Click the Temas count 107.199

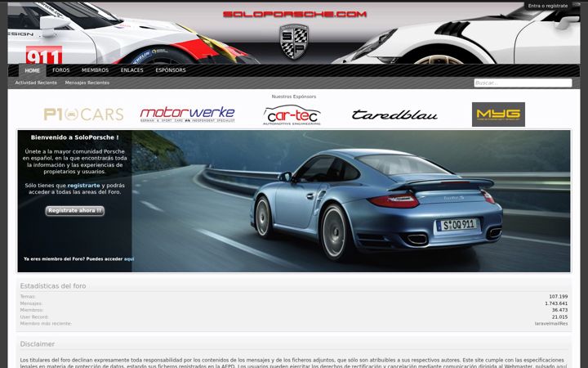558,297
